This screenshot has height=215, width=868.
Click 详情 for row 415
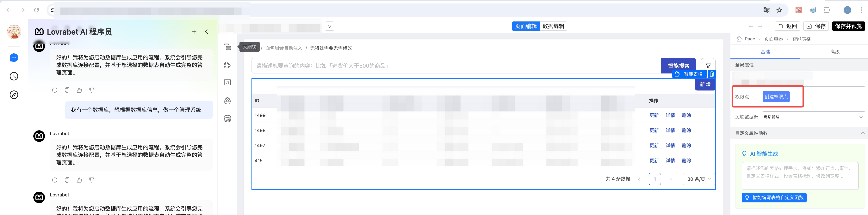point(670,161)
